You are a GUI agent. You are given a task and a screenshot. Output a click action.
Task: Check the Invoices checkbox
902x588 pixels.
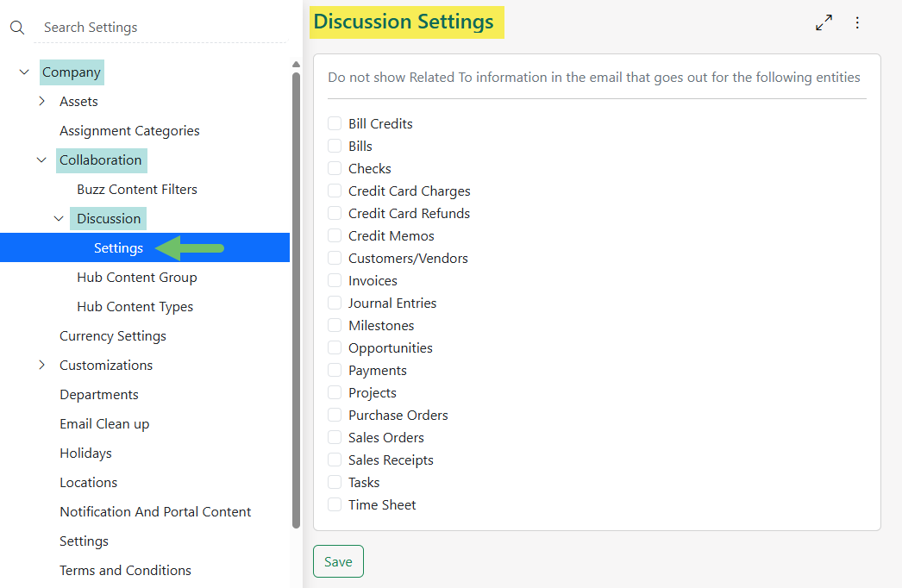pos(334,280)
